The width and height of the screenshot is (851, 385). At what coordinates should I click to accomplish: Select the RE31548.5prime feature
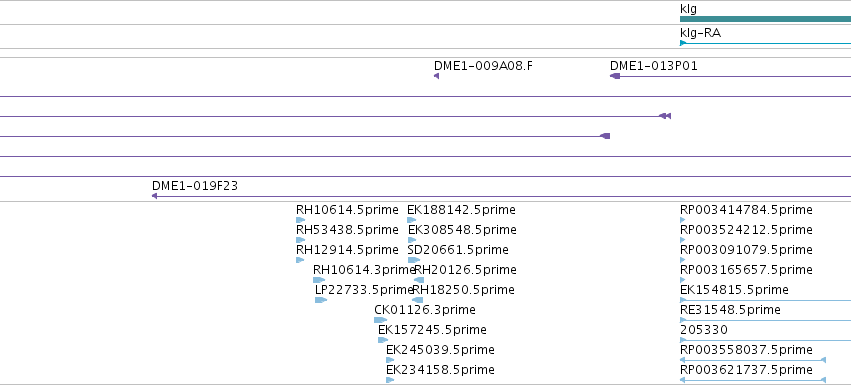765,320
